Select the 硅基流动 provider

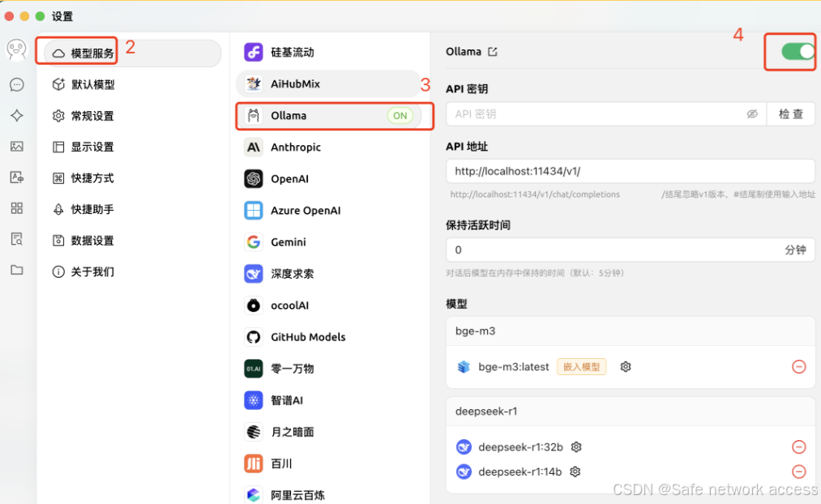click(x=329, y=53)
